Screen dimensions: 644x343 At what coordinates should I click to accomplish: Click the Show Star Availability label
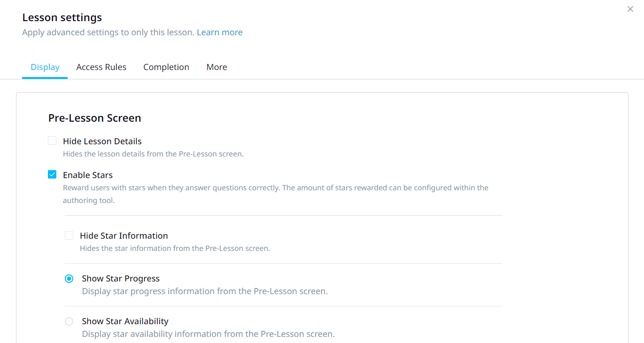click(x=125, y=321)
